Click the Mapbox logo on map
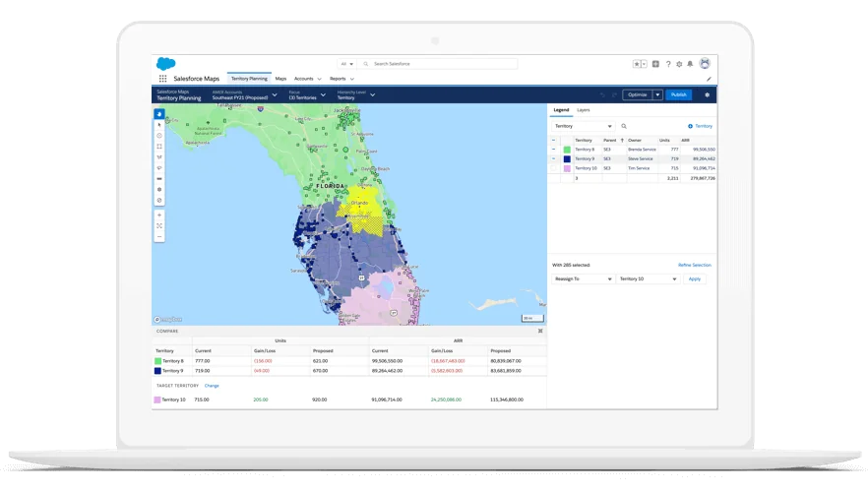868x492 pixels. pyautogui.click(x=168, y=320)
